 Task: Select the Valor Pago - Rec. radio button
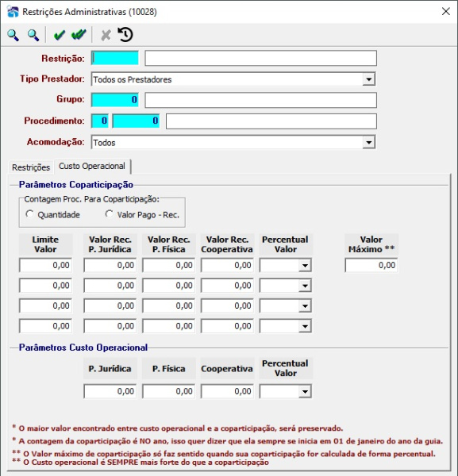109,214
